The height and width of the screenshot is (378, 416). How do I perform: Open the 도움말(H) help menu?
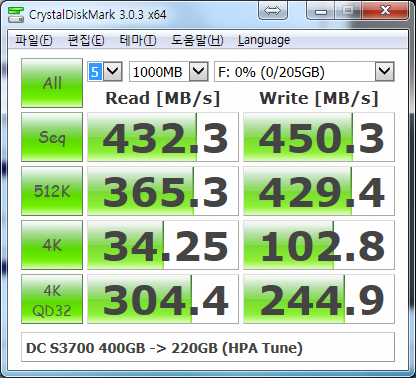[x=197, y=40]
